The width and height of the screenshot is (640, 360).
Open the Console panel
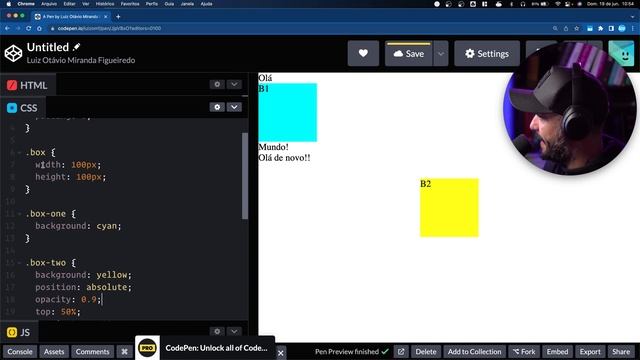point(20,351)
